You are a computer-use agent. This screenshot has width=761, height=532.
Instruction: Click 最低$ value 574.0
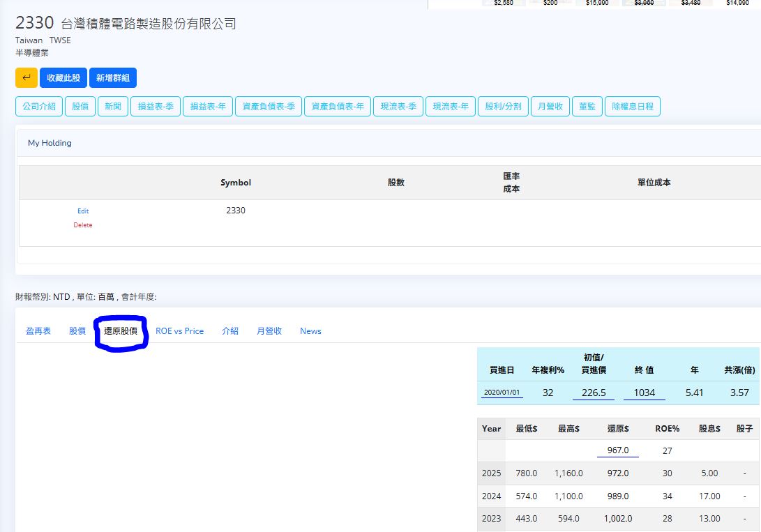point(527,496)
